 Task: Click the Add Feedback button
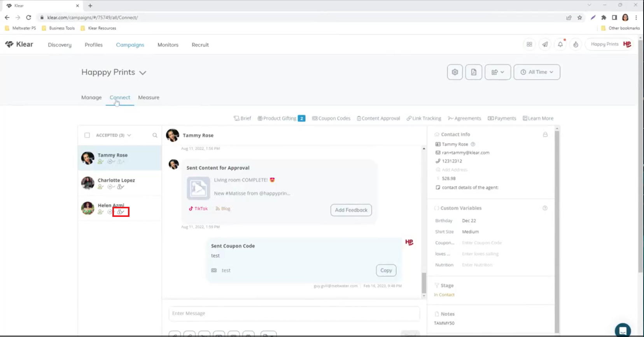(351, 210)
